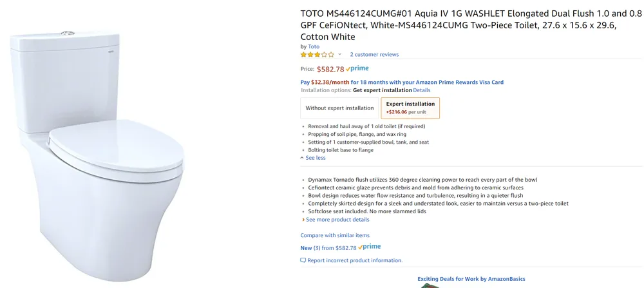
Task: Click the speech bubble report icon
Action: (x=303, y=260)
